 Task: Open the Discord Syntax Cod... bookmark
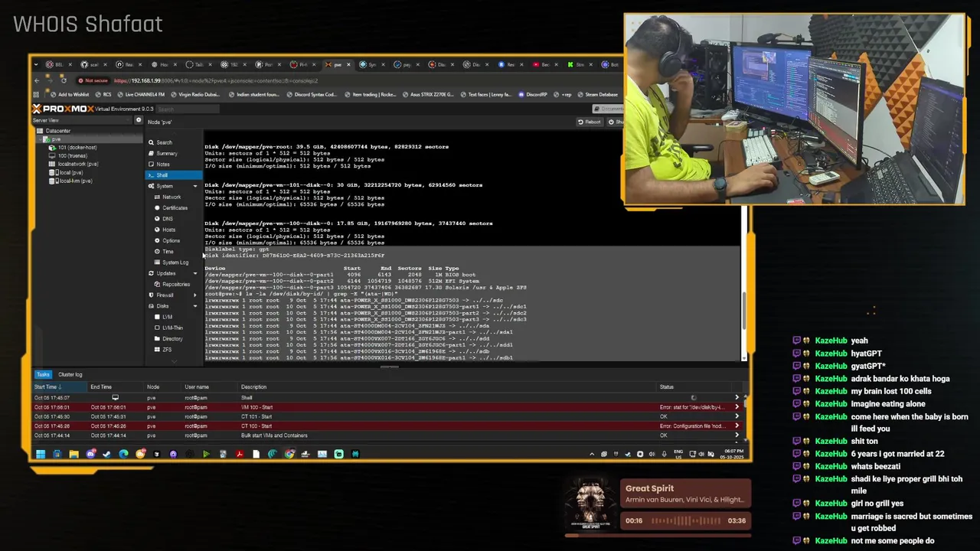pyautogui.click(x=312, y=95)
